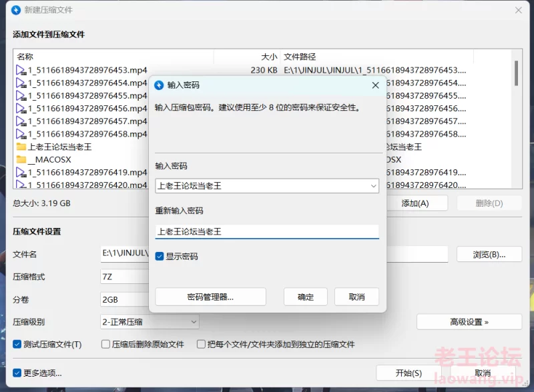Image resolution: width=534 pixels, height=392 pixels.
Task: Open the 密码管理器... button
Action: (210, 297)
